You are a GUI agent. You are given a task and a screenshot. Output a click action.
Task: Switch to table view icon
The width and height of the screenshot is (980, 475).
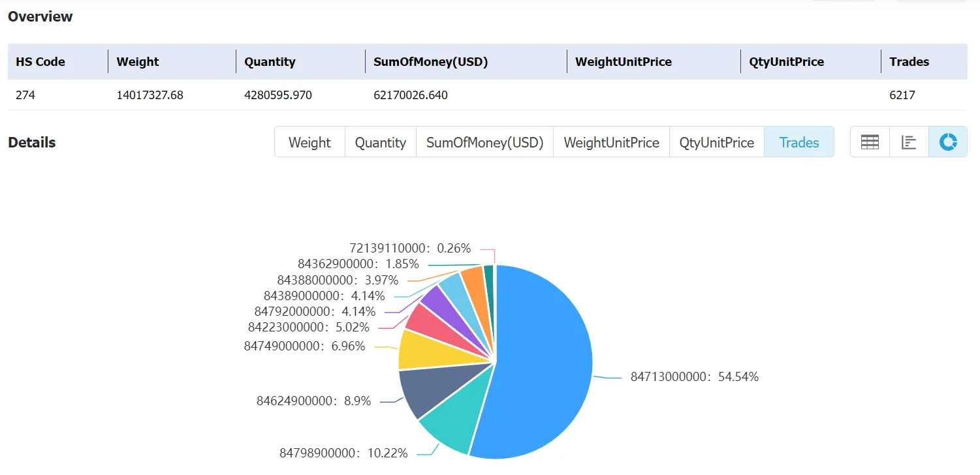870,142
